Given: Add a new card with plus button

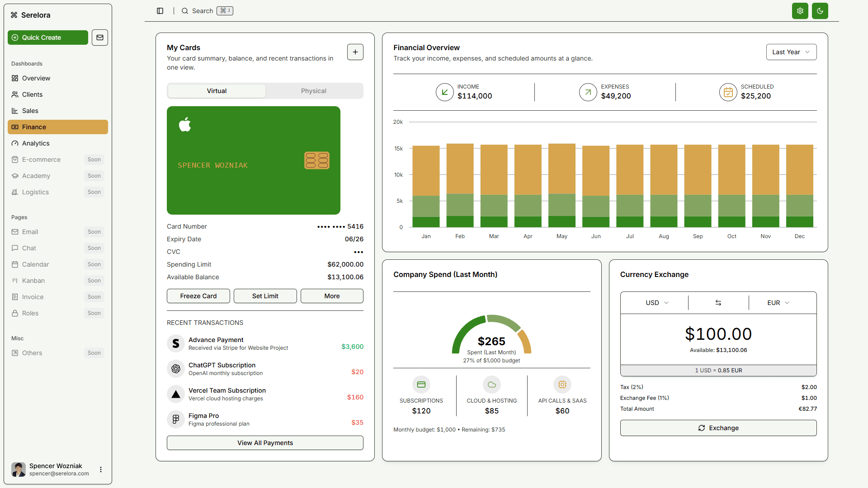Looking at the screenshot, I should 355,52.
